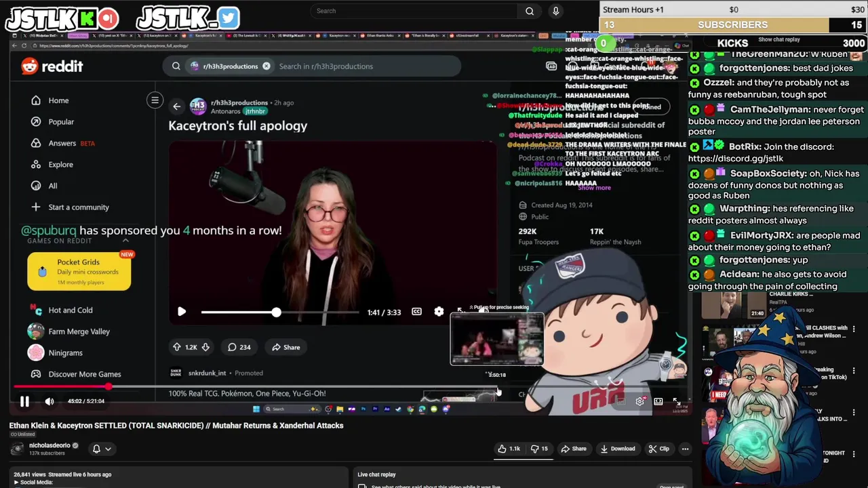
Task: Enter fullscreen on the YouTube player
Action: [x=677, y=401]
